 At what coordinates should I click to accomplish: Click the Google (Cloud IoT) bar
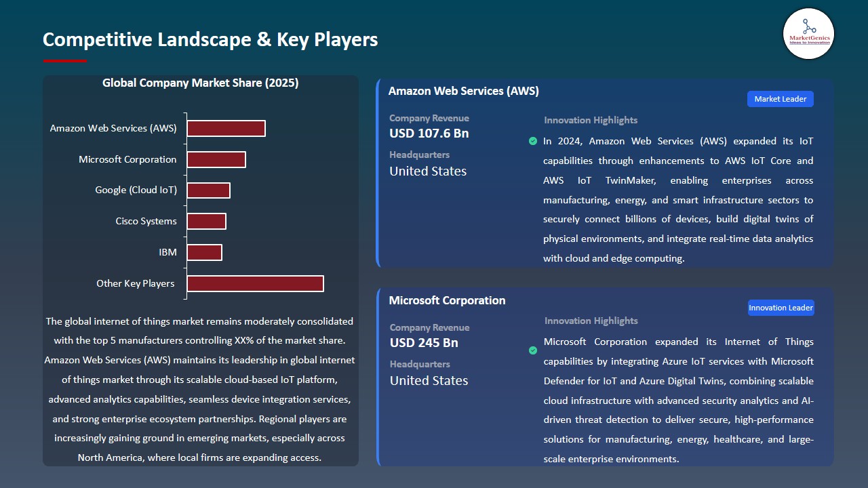click(x=209, y=190)
